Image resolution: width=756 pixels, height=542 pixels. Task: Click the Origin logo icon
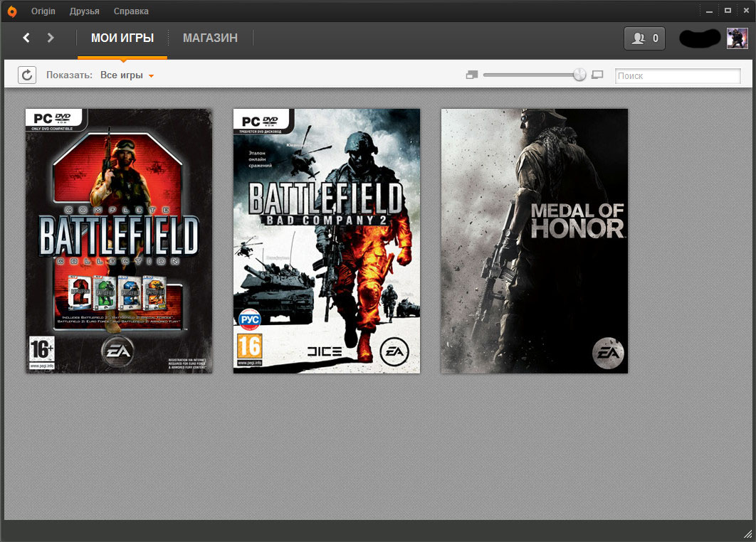pos(12,11)
